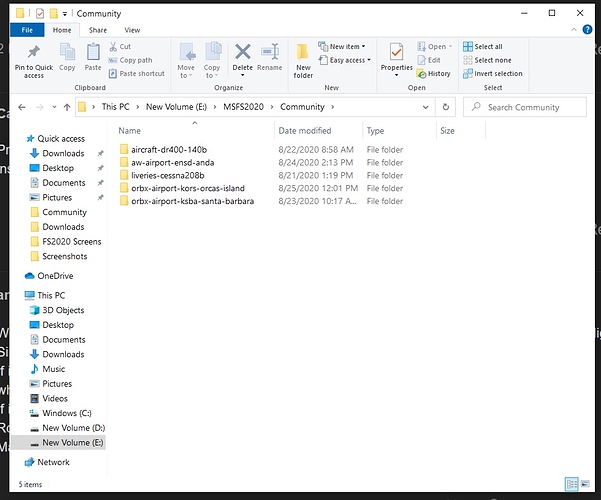Click Paste shortcut in the ribbon
This screenshot has width=601, height=500.
coord(136,74)
